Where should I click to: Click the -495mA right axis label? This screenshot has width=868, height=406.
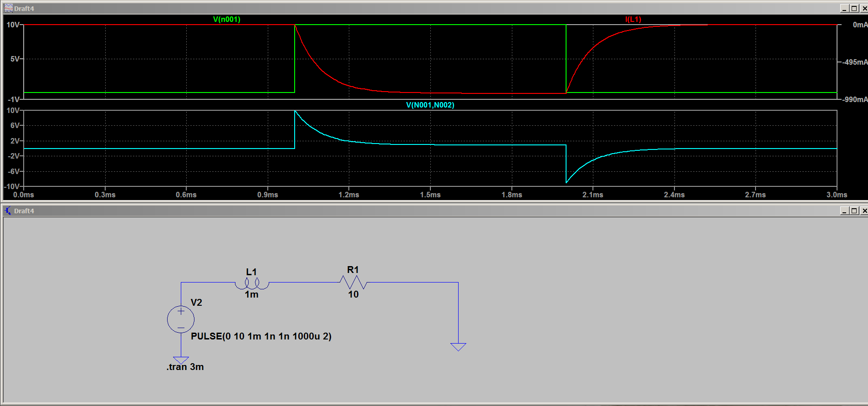pyautogui.click(x=855, y=62)
